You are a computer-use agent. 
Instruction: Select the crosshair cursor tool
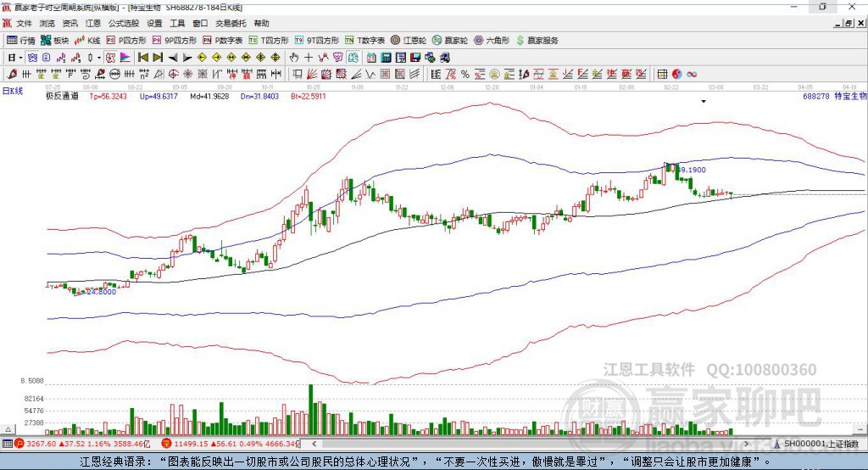[309, 58]
